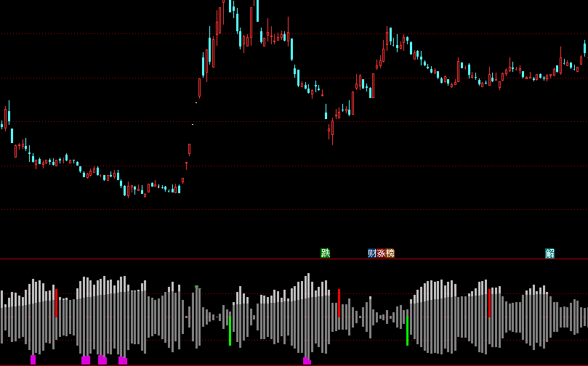Click the leftmost magenta signal block

(33, 359)
